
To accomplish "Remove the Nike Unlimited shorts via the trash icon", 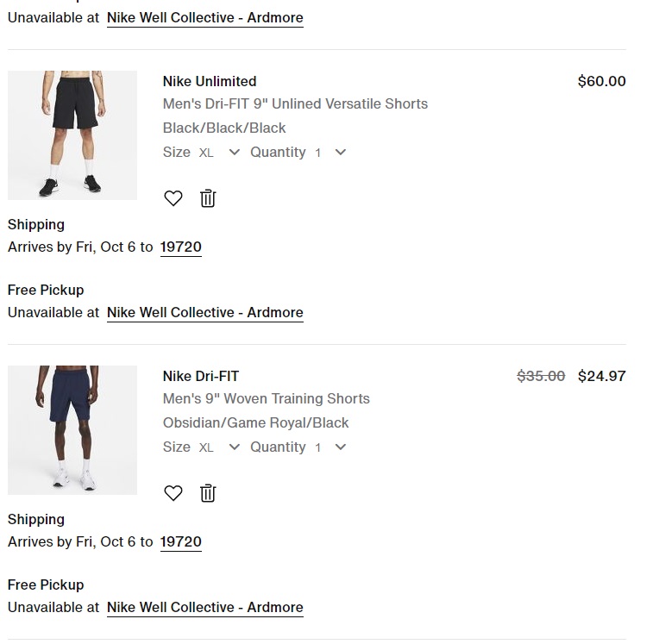I will (208, 198).
